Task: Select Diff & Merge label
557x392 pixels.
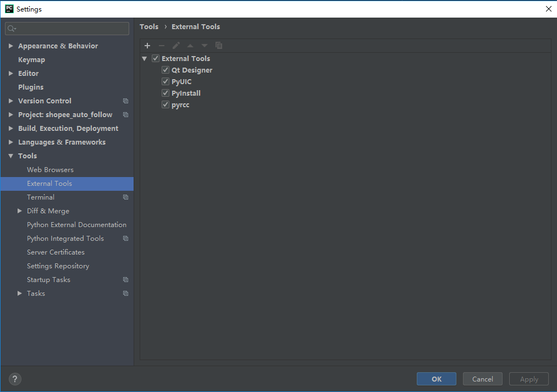Action: (48, 211)
